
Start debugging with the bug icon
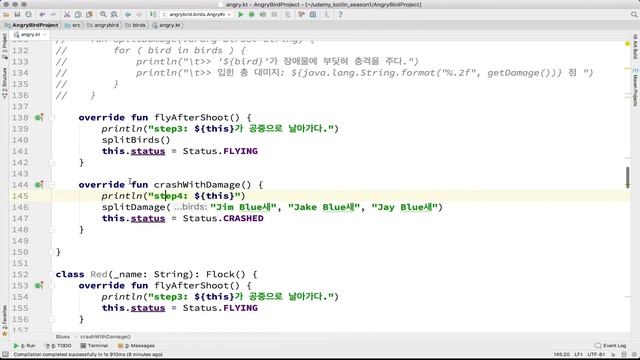pyautogui.click(x=251, y=14)
